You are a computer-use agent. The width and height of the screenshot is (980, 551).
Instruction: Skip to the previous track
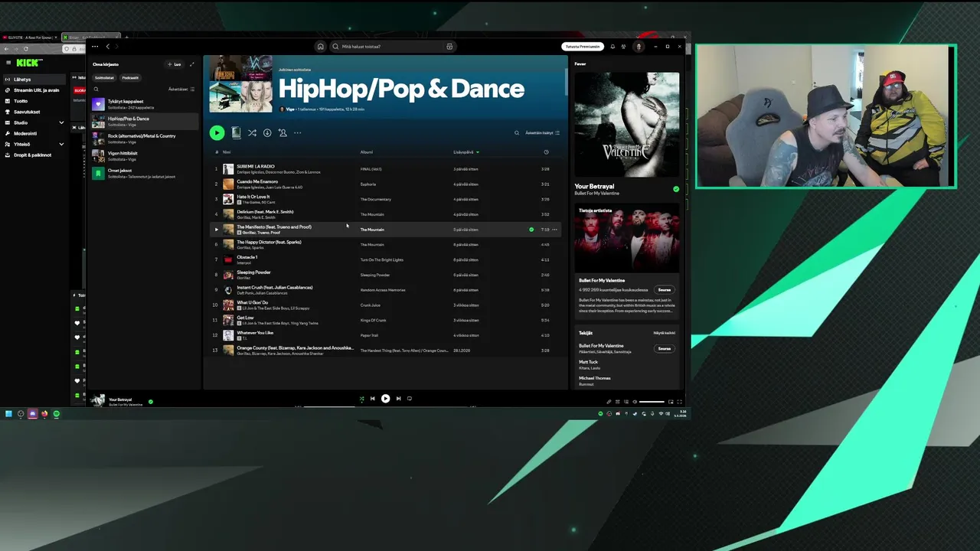point(373,398)
